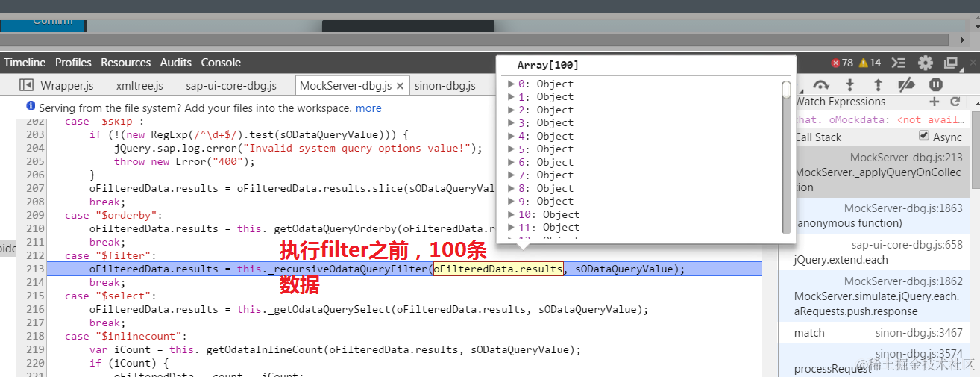
Task: Step out of current function
Action: tap(878, 84)
